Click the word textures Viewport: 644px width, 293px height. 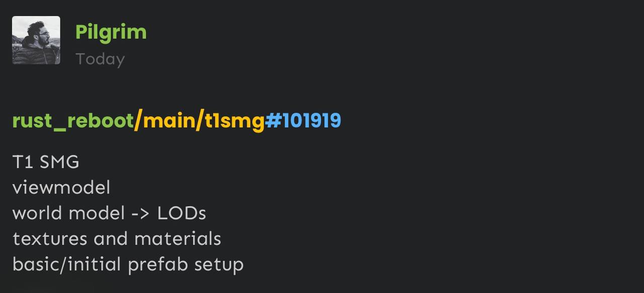click(x=50, y=239)
